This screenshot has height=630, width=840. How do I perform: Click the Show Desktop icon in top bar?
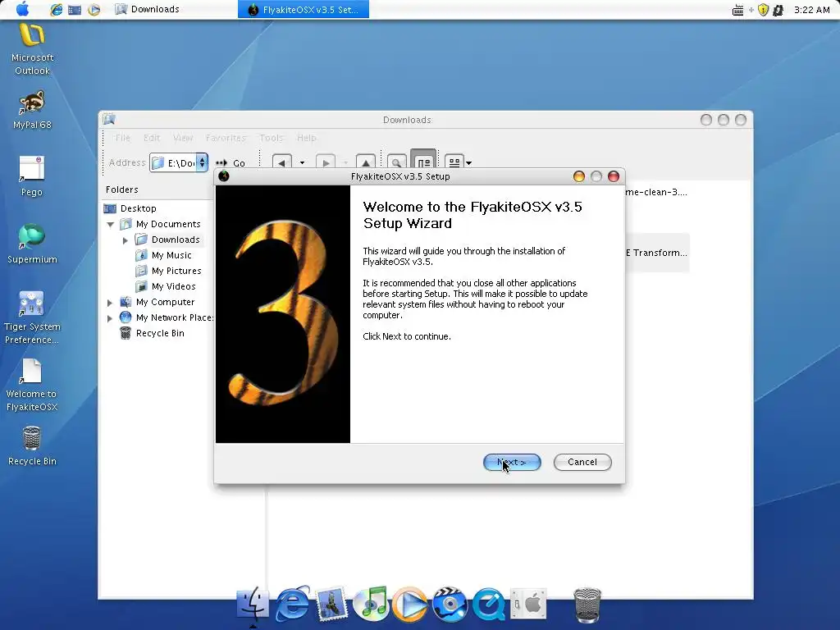coord(75,10)
